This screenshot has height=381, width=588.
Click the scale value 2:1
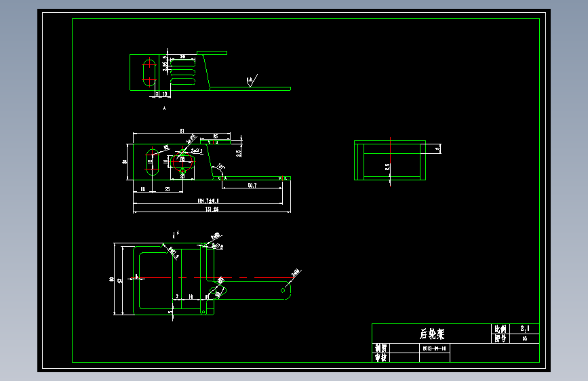(525, 329)
